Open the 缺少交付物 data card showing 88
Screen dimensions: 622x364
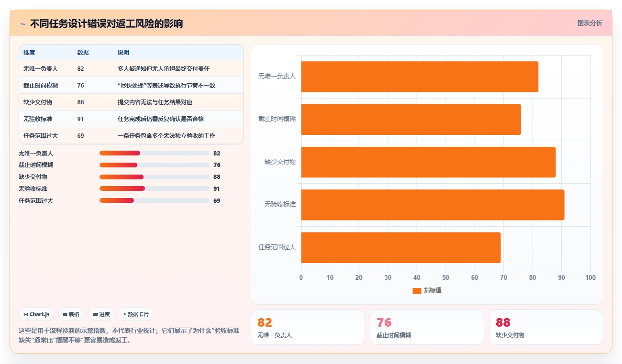point(546,327)
